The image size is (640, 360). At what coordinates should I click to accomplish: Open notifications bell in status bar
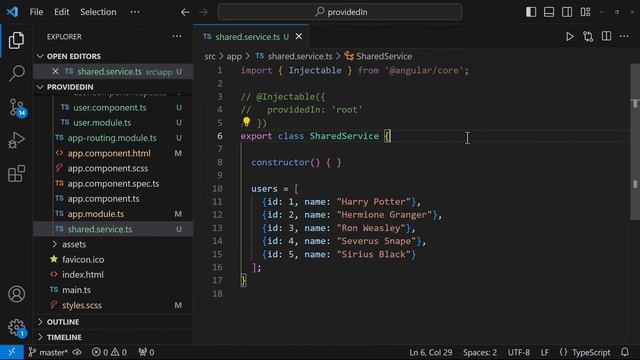(624, 352)
